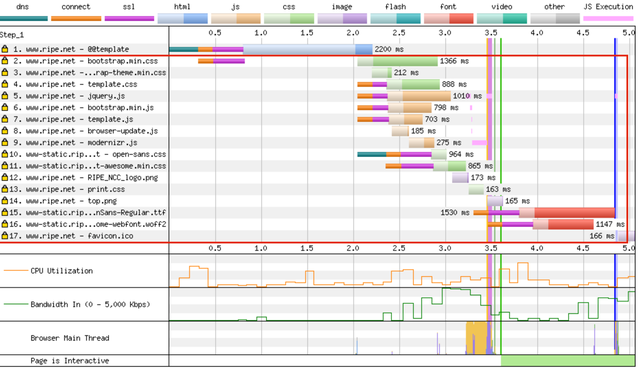Click the '1530 ms' timing value
640x375 pixels.
[455, 212]
